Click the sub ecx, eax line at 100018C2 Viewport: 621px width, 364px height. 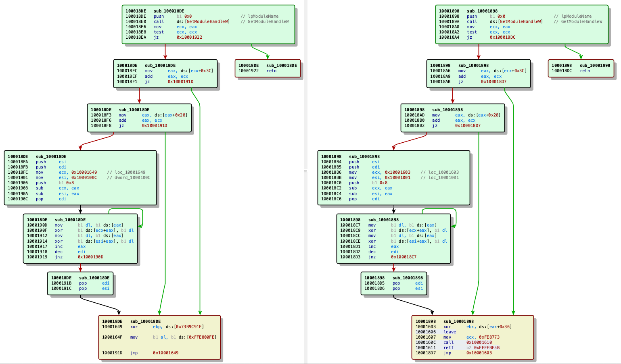(x=357, y=188)
